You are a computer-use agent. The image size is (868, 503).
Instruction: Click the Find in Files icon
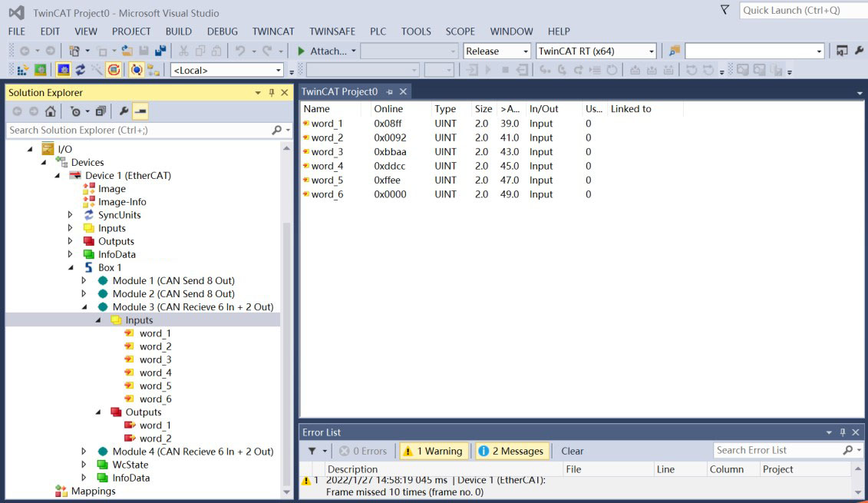(675, 51)
